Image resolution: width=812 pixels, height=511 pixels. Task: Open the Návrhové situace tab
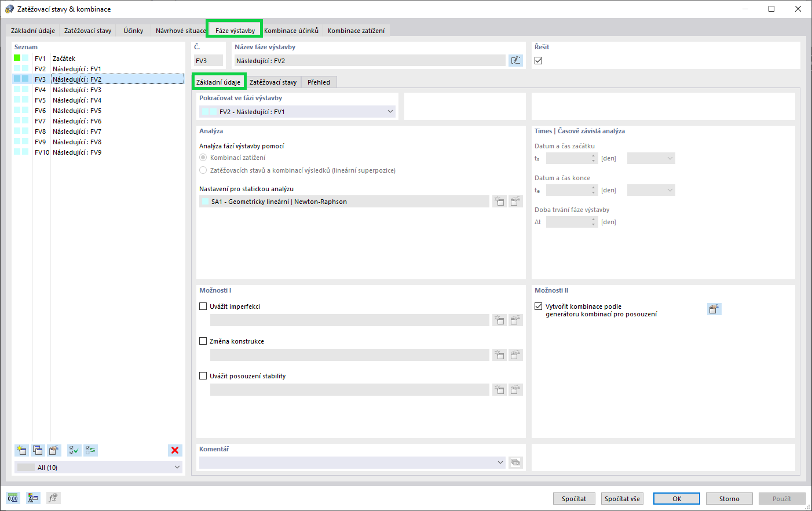click(x=180, y=31)
